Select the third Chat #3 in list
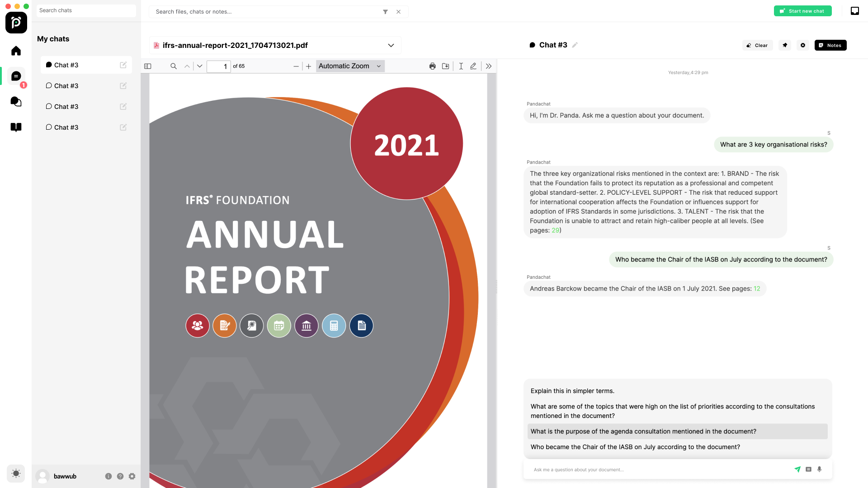 [86, 107]
